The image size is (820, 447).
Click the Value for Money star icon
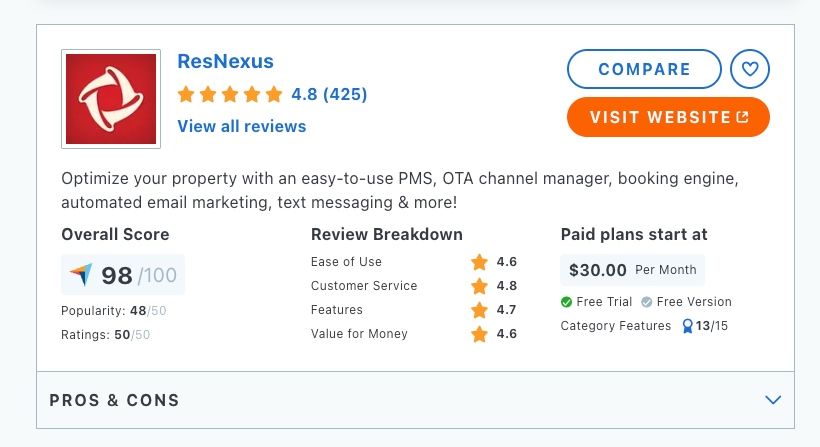tap(480, 334)
